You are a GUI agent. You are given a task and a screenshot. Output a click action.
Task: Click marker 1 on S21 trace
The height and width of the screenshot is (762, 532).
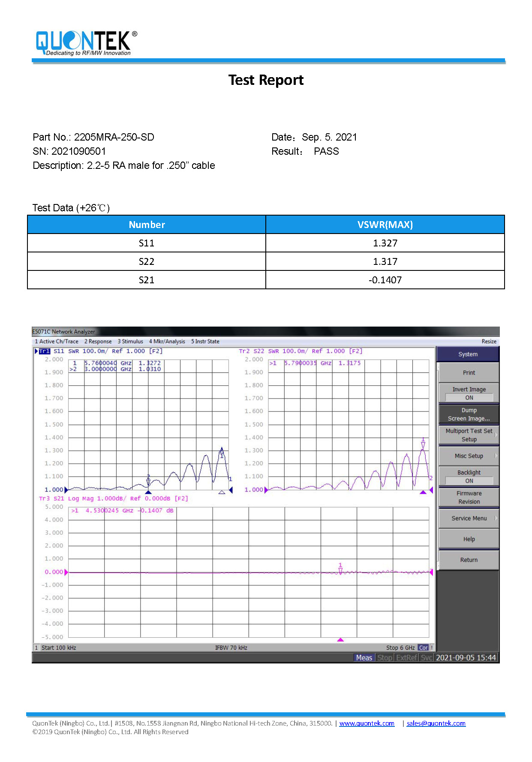click(x=340, y=568)
